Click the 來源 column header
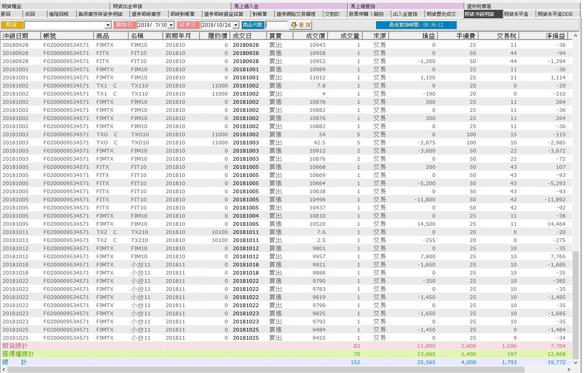This screenshot has height=373, width=588. (376, 36)
